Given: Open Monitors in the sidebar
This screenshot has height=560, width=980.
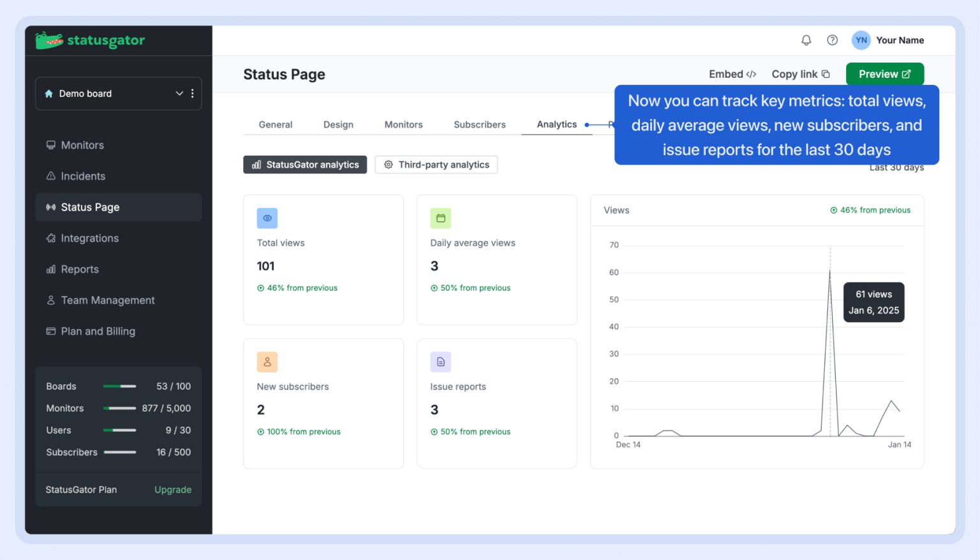Looking at the screenshot, I should 119,145.
